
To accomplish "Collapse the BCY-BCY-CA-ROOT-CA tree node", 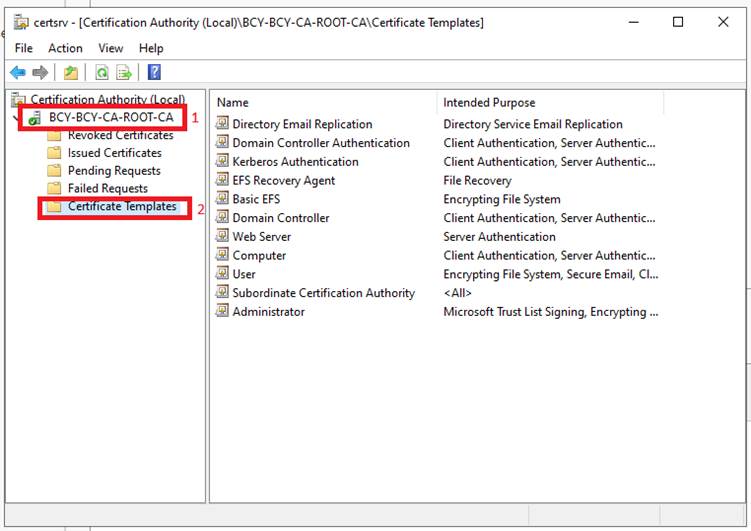I will point(15,117).
